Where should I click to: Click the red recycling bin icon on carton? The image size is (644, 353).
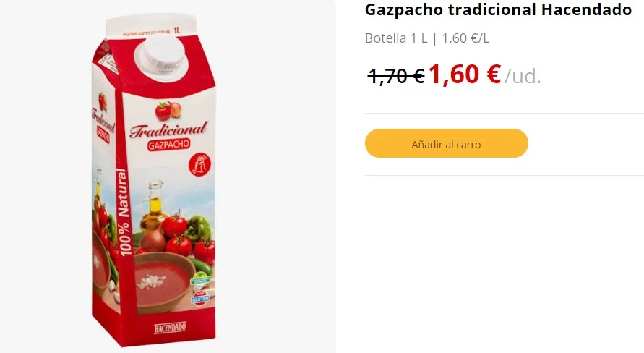coord(199,165)
